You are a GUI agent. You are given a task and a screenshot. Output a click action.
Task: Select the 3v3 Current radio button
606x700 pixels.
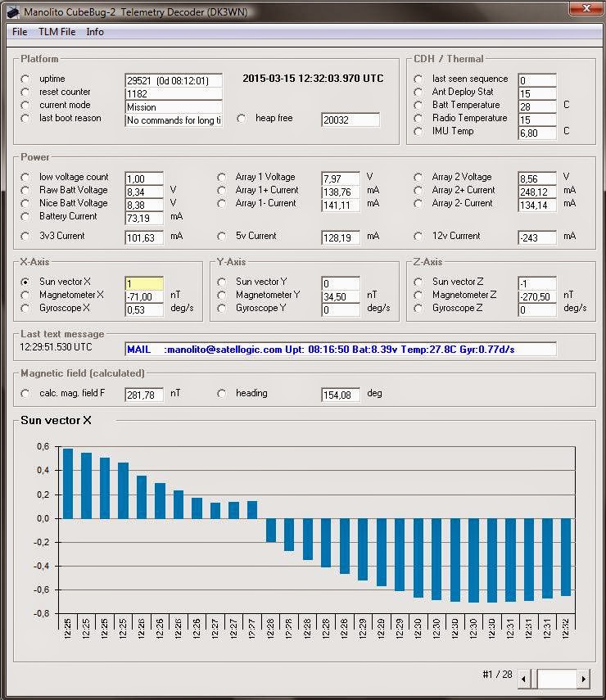point(25,236)
